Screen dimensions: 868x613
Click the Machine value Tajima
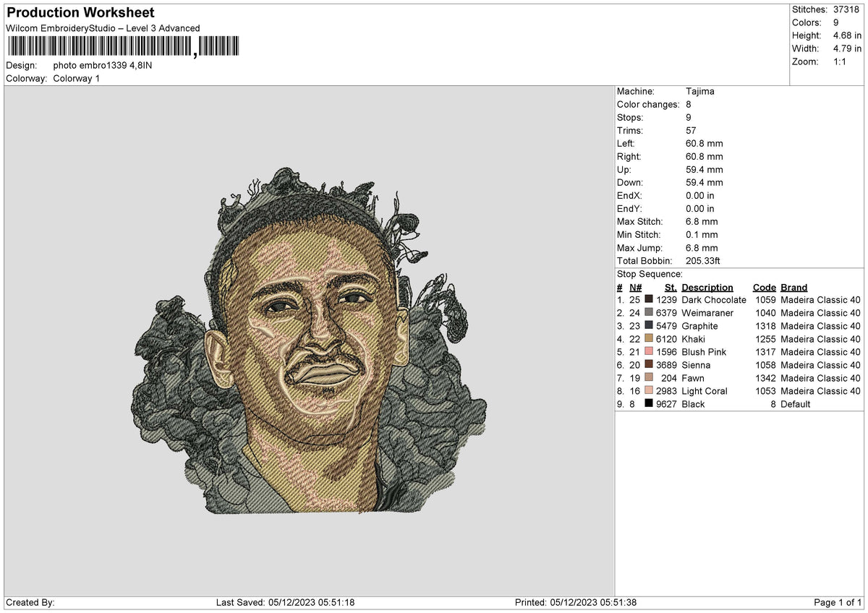click(x=699, y=91)
